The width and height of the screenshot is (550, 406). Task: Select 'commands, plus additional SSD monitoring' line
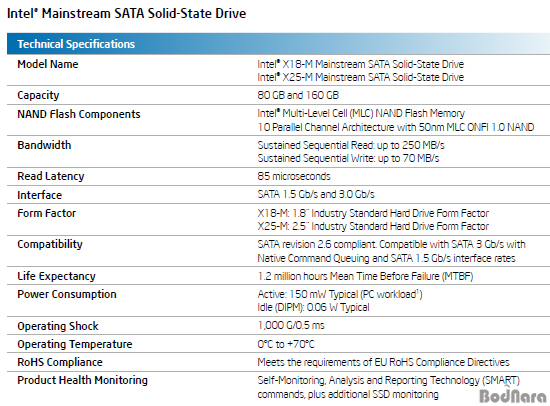[x=348, y=394]
